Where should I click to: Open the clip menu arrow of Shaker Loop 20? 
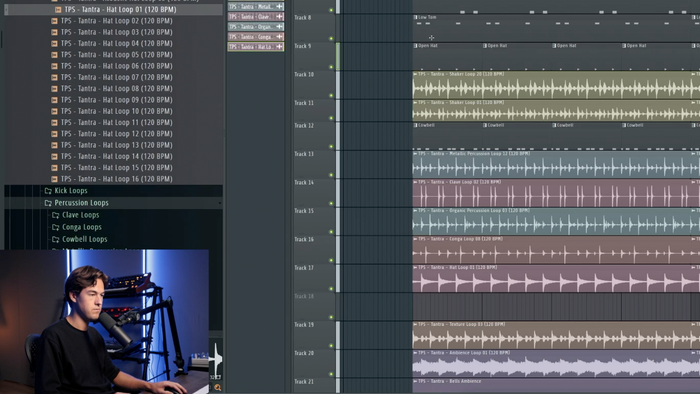(415, 74)
